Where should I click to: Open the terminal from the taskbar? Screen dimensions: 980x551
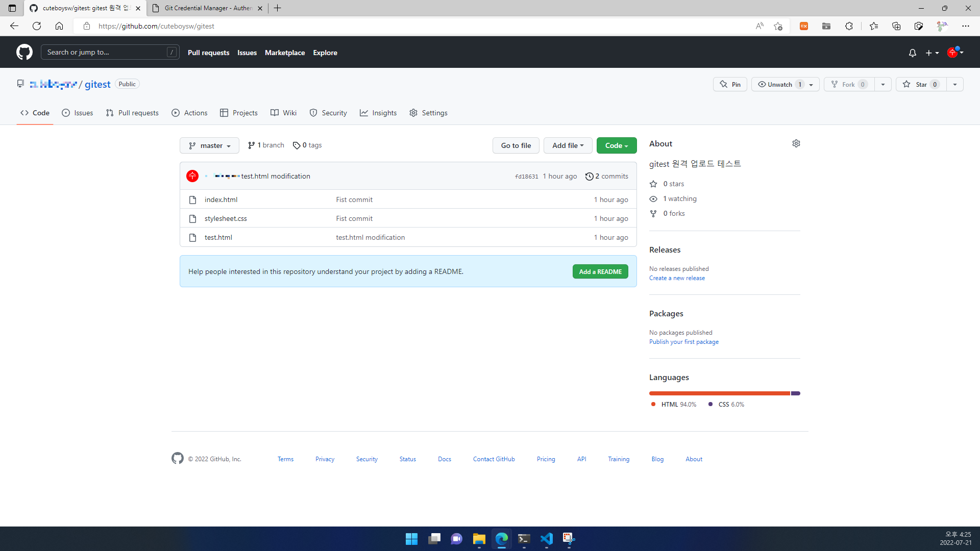(x=524, y=539)
